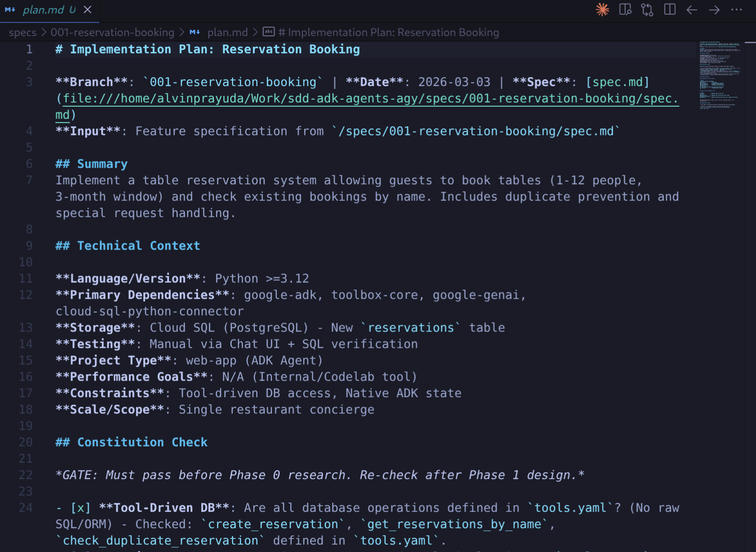The height and width of the screenshot is (552, 756).
Task: Open changes with the git compare icon
Action: 647,9
